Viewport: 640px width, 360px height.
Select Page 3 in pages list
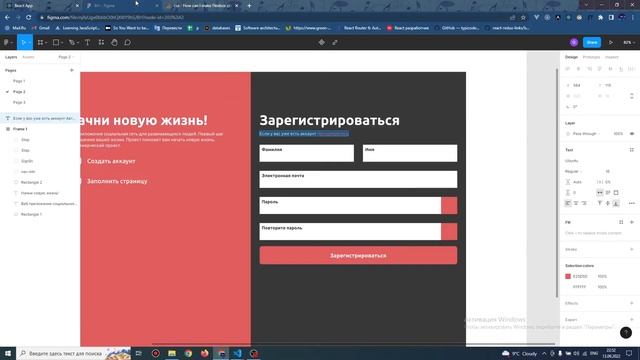tap(19, 102)
